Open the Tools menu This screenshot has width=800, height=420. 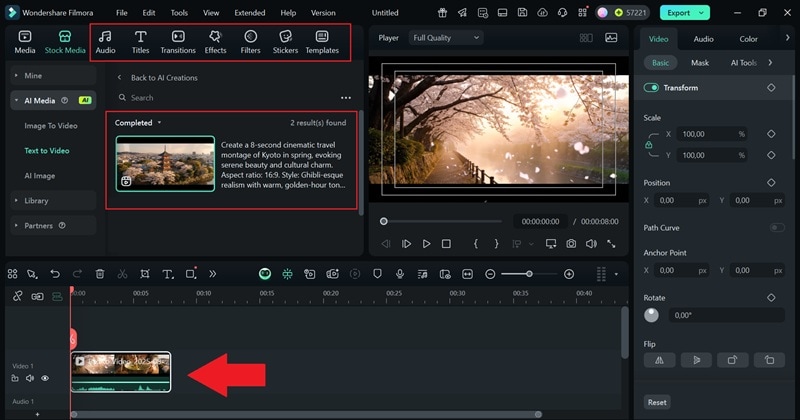click(x=179, y=13)
